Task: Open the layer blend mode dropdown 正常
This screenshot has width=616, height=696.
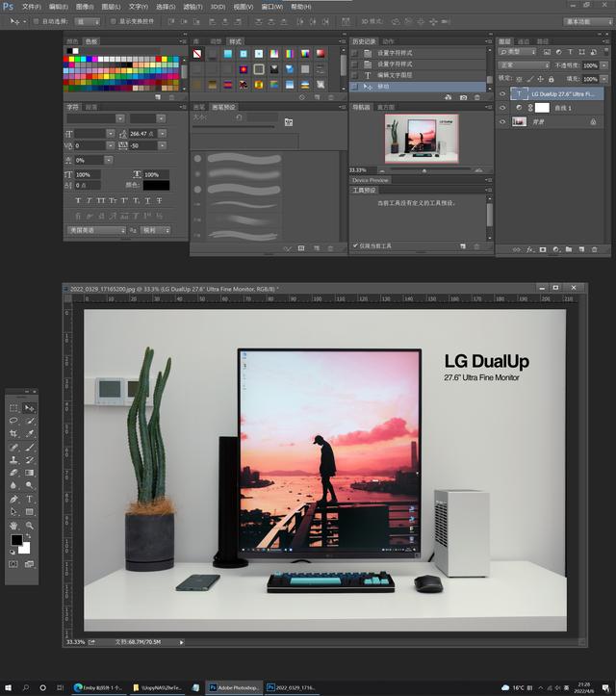Action: (525, 65)
